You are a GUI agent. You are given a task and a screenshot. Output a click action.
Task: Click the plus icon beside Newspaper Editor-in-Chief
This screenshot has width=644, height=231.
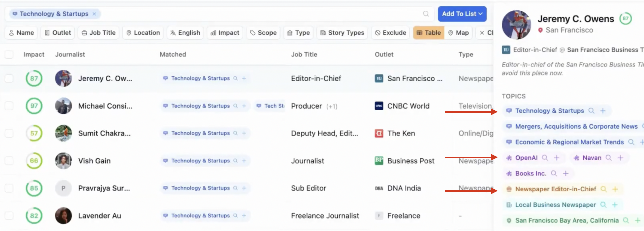coord(615,189)
